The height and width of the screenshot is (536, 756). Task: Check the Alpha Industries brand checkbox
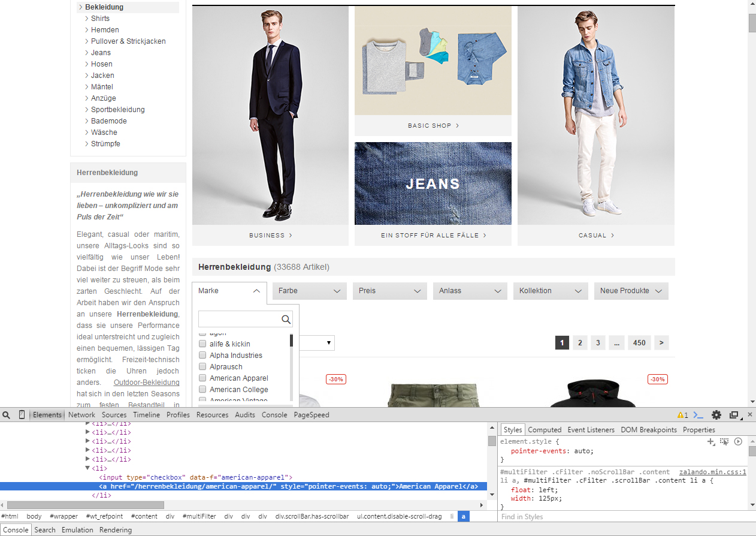202,356
